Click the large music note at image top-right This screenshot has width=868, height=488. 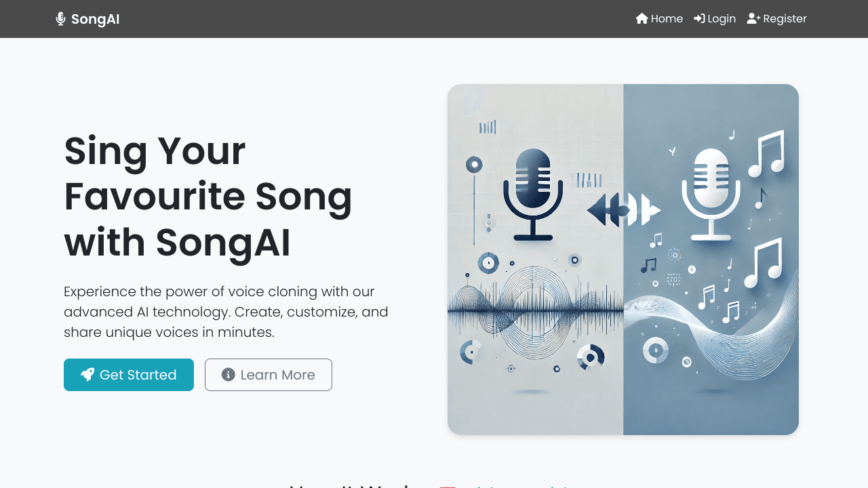click(x=768, y=153)
